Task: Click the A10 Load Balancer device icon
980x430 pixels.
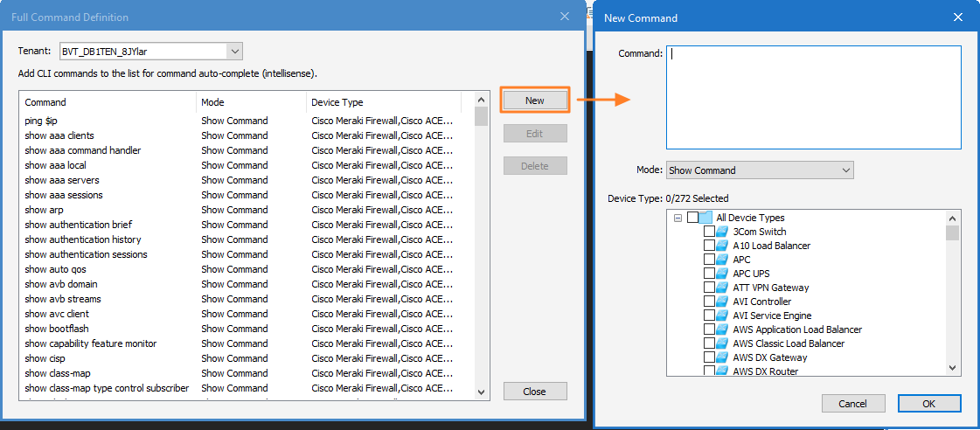Action: point(722,246)
